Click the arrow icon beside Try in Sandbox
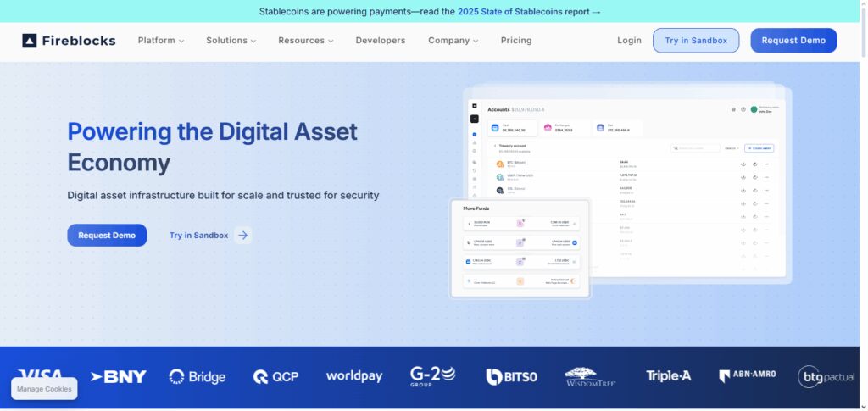Viewport: 868px width, 411px height. (242, 235)
